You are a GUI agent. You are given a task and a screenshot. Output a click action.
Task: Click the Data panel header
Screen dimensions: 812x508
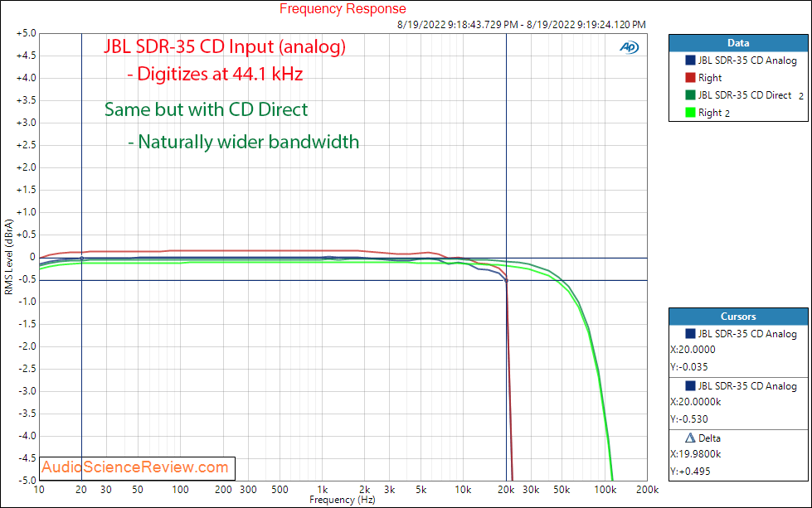coord(738,43)
